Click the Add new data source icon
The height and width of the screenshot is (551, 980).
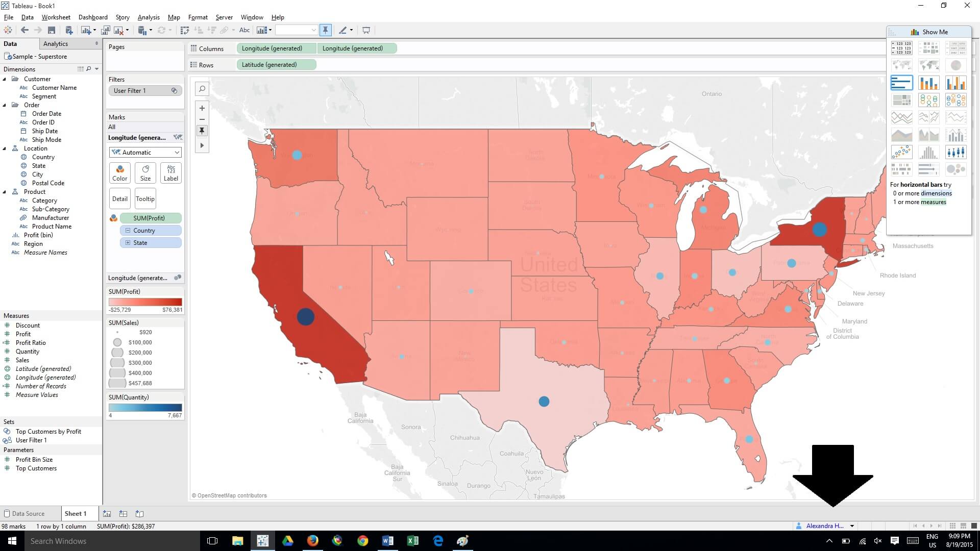(69, 31)
